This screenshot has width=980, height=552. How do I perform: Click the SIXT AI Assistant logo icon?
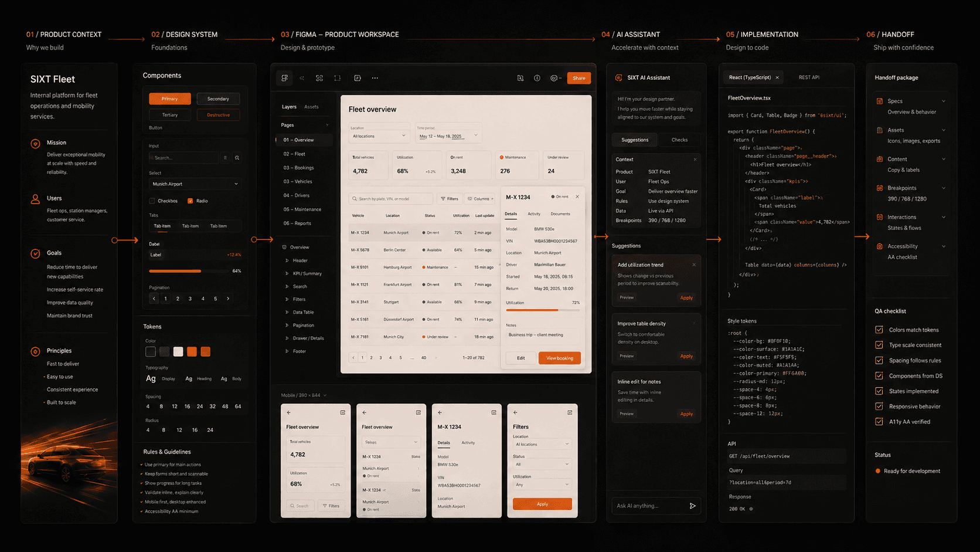coord(618,77)
